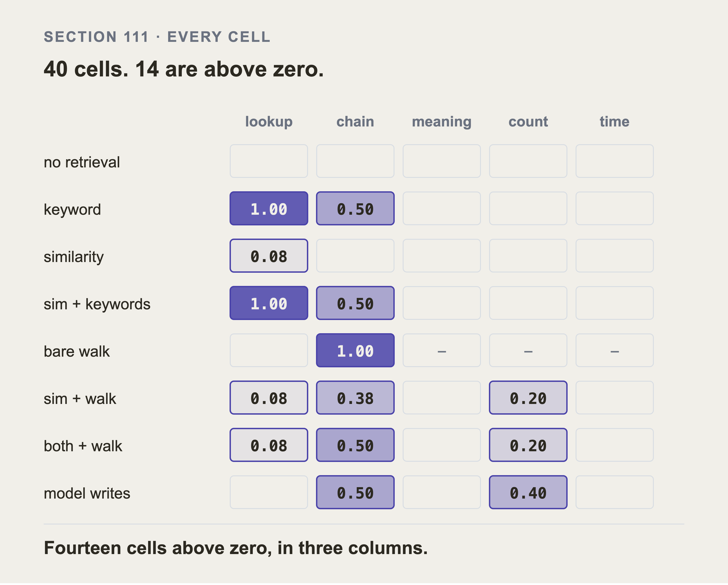Screen dimensions: 728x585
Task: Select the keyword chain cell with 0.50
Action: pyautogui.click(x=355, y=209)
